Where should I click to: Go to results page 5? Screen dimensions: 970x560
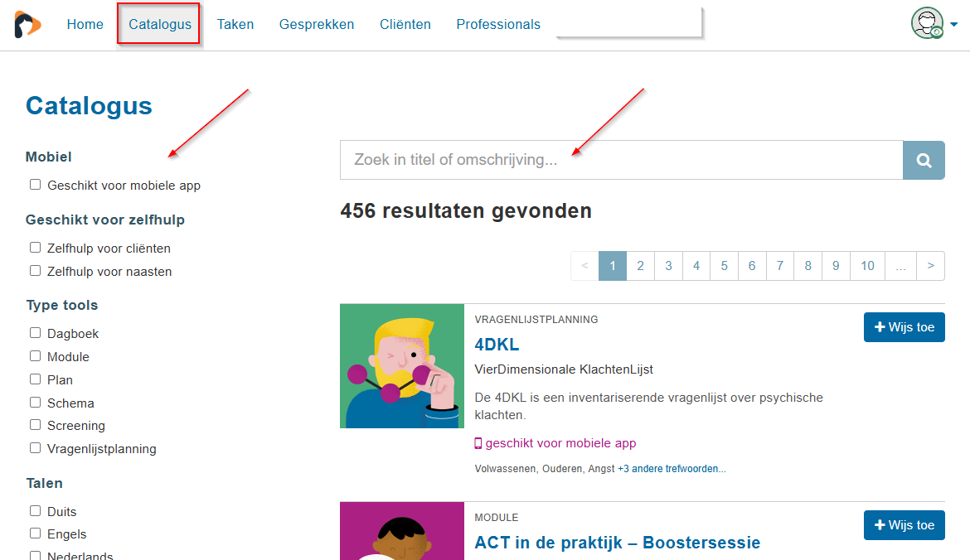click(725, 266)
